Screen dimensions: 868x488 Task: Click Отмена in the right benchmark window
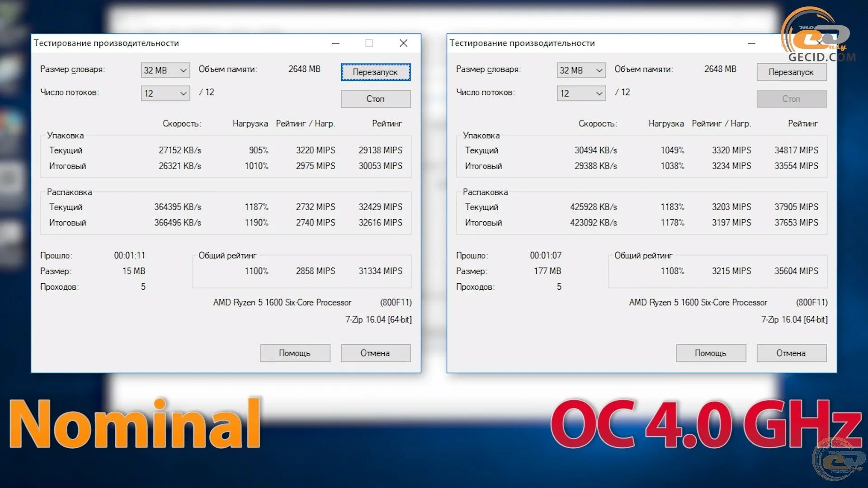pos(791,353)
